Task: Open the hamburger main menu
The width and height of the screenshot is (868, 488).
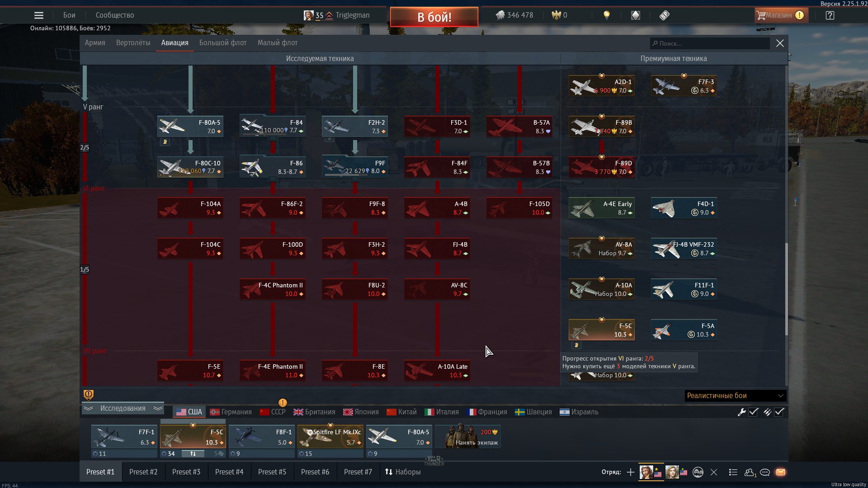Action: click(39, 15)
